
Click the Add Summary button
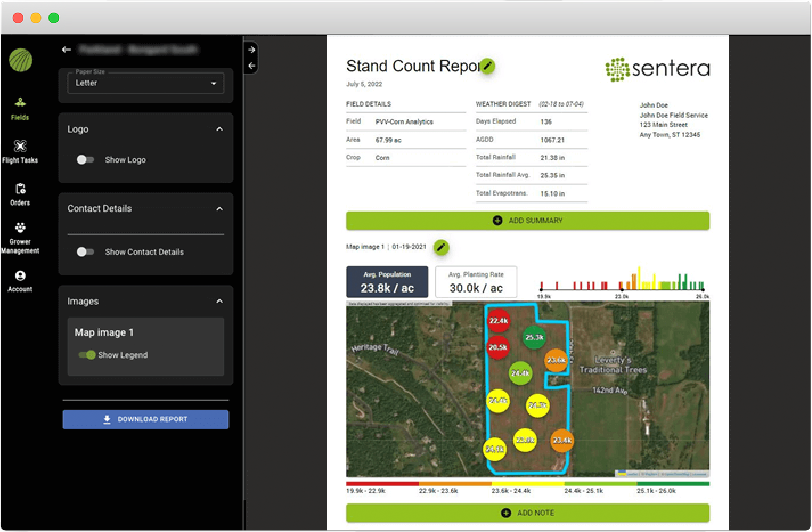pos(528,221)
